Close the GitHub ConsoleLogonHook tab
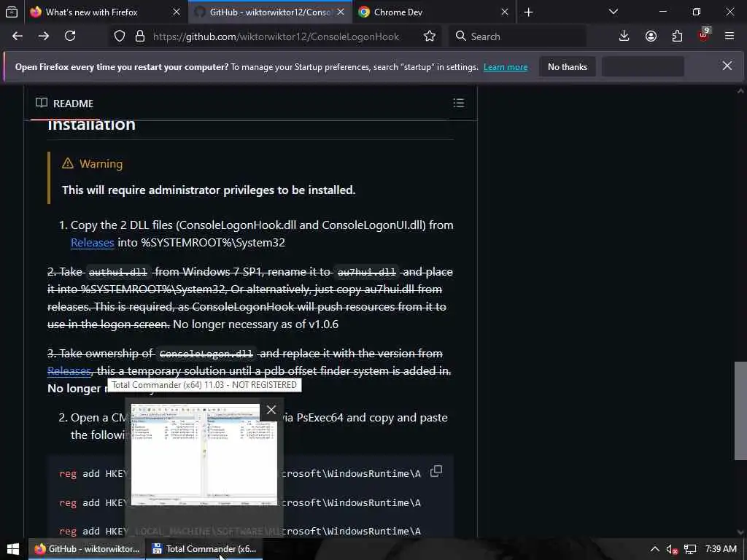747x560 pixels. 341,12
